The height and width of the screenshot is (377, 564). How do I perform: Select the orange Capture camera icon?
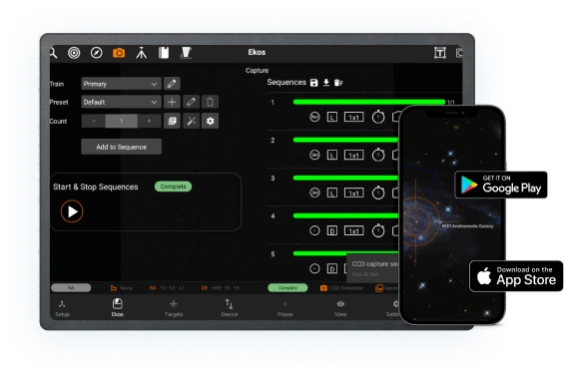[x=119, y=53]
